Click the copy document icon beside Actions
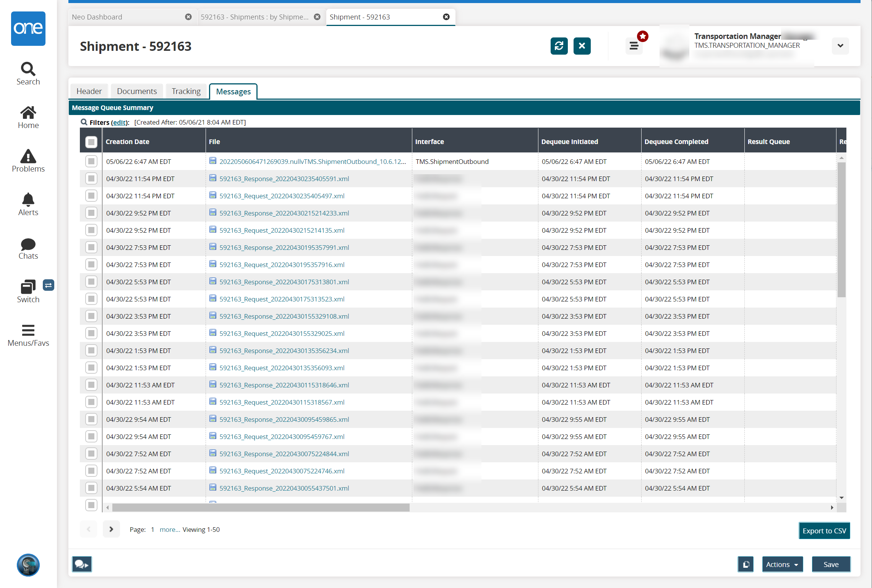The height and width of the screenshot is (588, 872). 745,564
